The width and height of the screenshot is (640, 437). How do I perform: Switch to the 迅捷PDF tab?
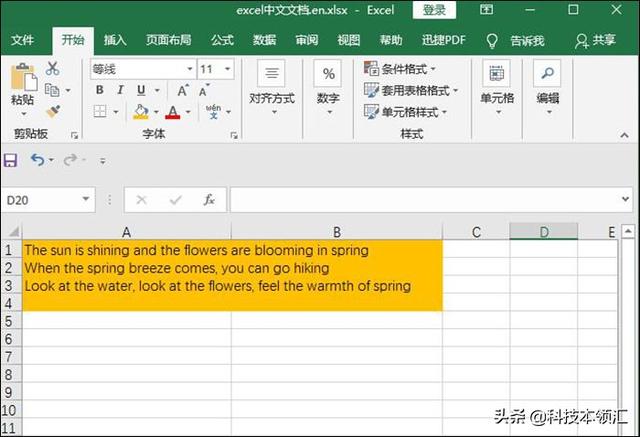(444, 40)
